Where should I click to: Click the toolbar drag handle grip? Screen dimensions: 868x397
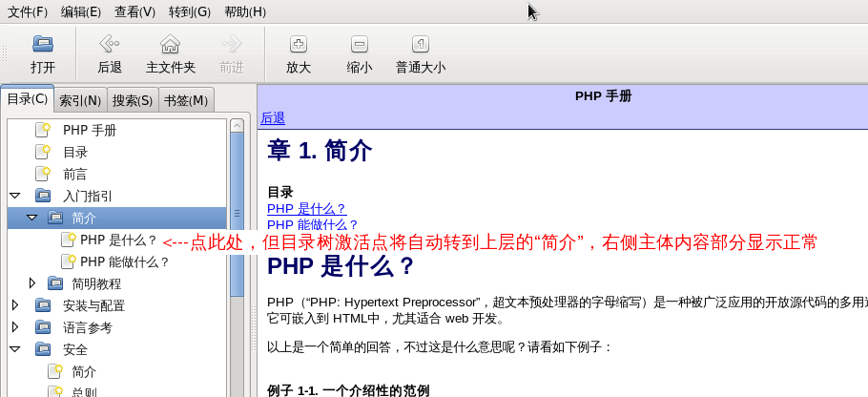coord(5,53)
